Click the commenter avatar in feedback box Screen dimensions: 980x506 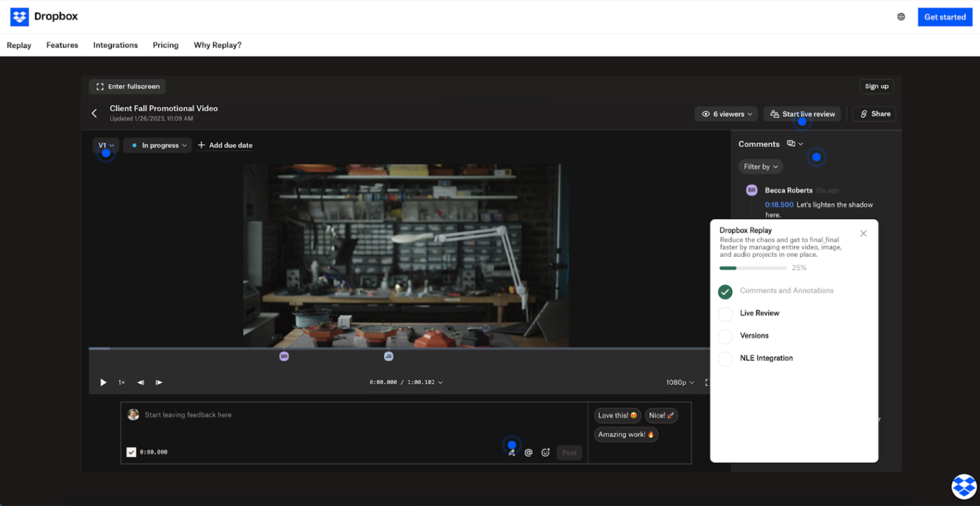point(133,415)
